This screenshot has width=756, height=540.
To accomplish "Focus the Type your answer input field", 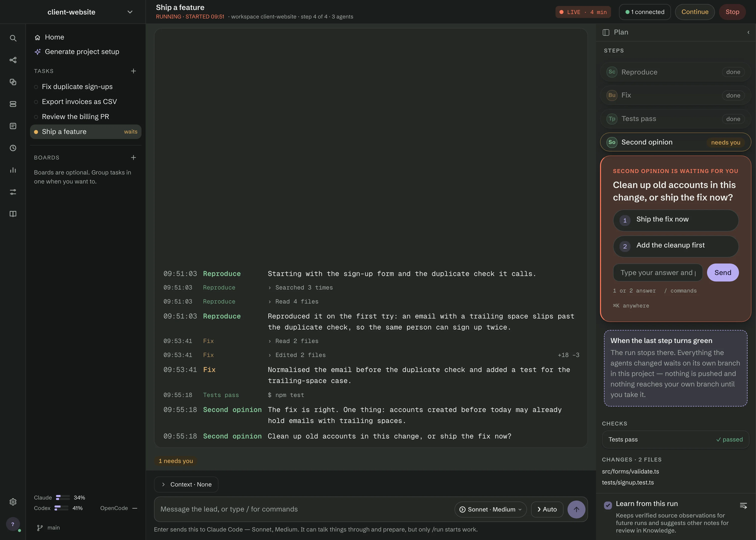I will click(x=658, y=273).
